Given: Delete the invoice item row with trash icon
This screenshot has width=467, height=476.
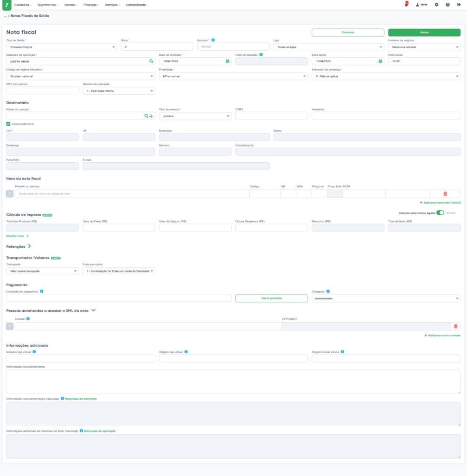Looking at the screenshot, I should coord(445,193).
